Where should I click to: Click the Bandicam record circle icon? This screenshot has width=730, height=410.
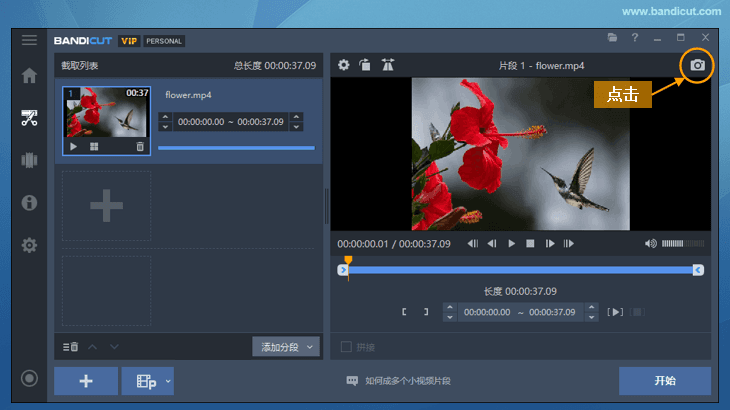click(29, 378)
